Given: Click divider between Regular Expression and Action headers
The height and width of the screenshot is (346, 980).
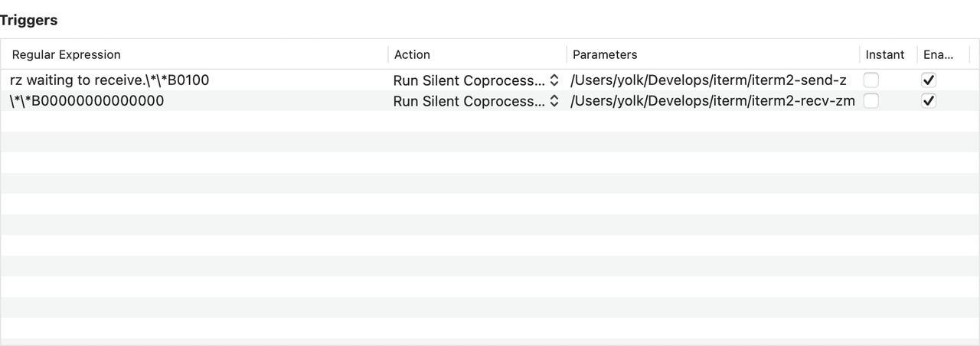Looking at the screenshot, I should [388, 54].
